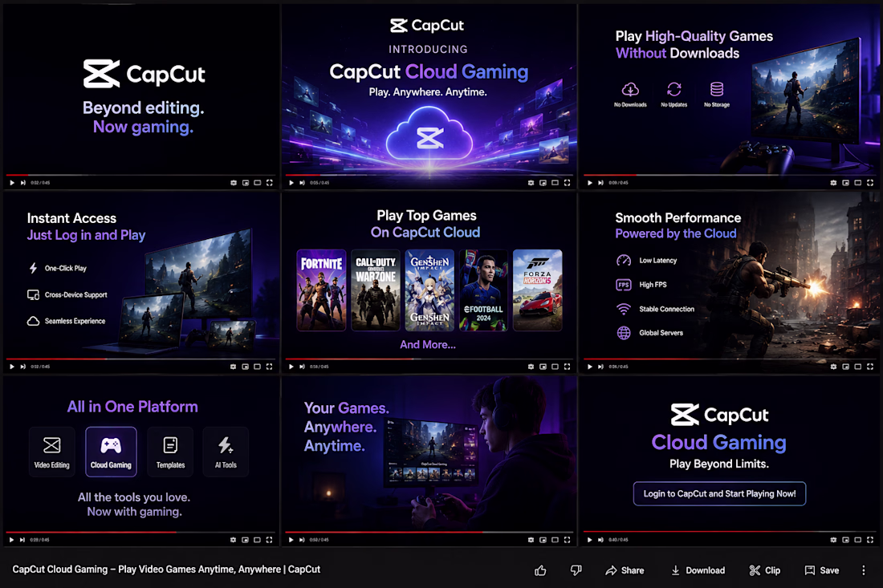Enter fullscreen in 'Play Beyond Limits' frame

pyautogui.click(x=870, y=540)
